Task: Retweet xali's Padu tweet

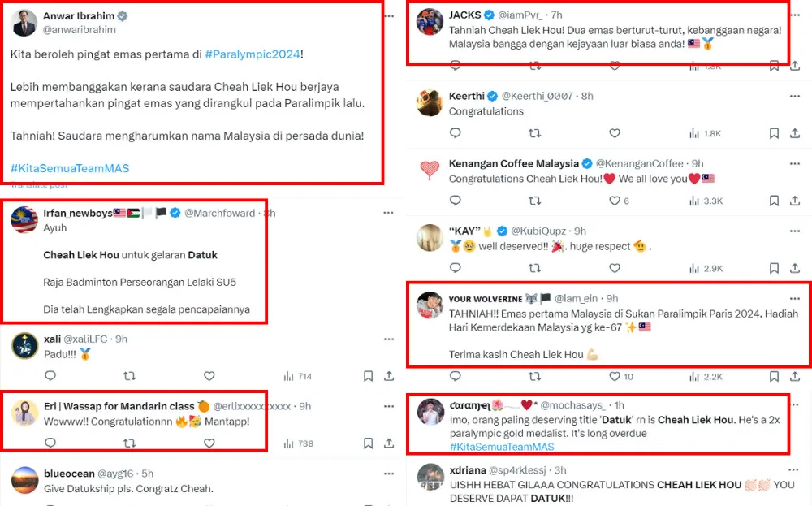Action: (129, 376)
